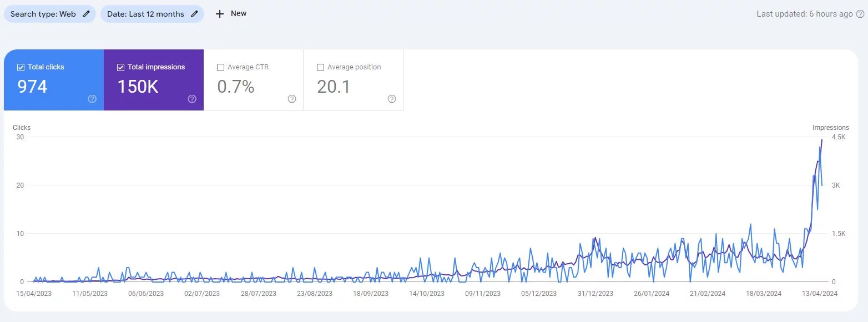The height and width of the screenshot is (322, 868).
Task: Edit the Search type: Web filter pencil
Action: point(86,14)
